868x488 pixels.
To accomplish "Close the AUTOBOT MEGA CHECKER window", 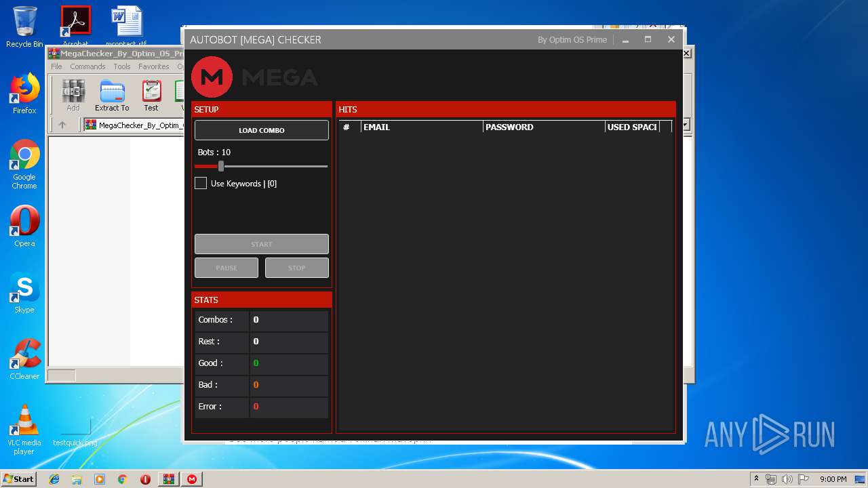I will point(671,40).
